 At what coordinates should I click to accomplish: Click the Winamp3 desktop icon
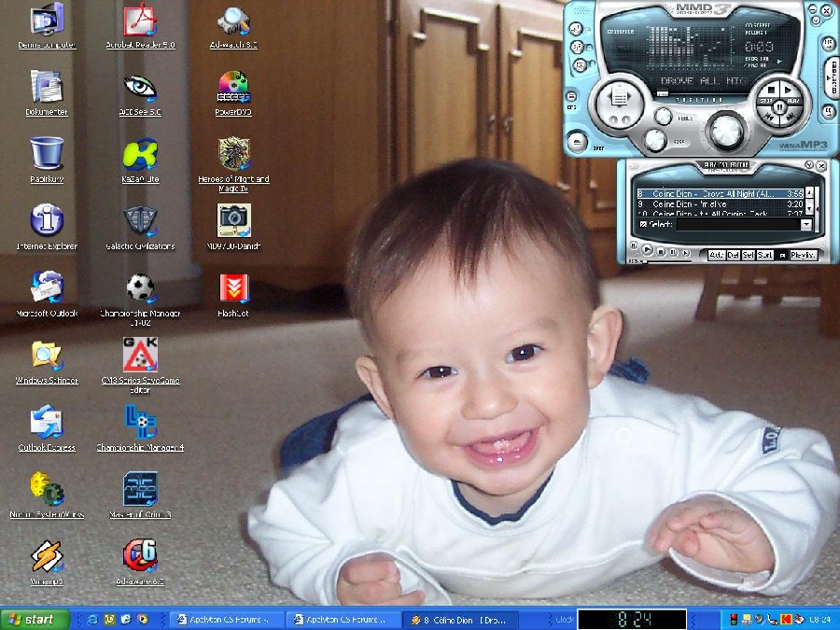click(47, 555)
